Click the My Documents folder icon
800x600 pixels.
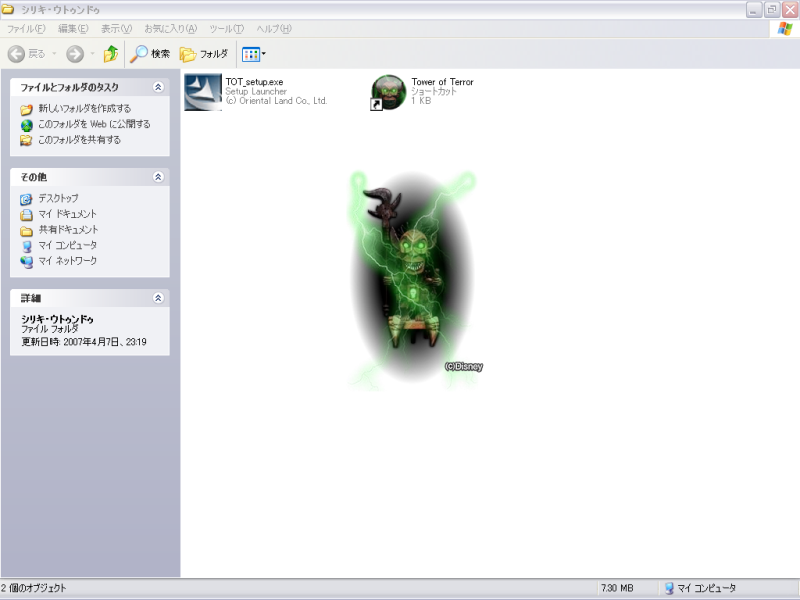pos(27,215)
